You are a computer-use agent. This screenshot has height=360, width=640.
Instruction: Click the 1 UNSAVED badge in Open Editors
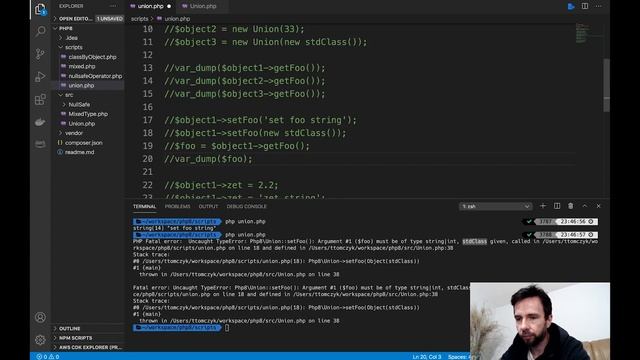click(109, 19)
